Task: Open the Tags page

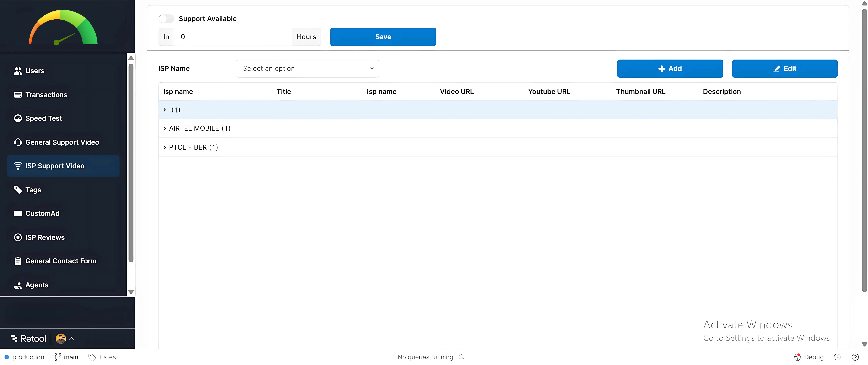Action: click(63, 190)
